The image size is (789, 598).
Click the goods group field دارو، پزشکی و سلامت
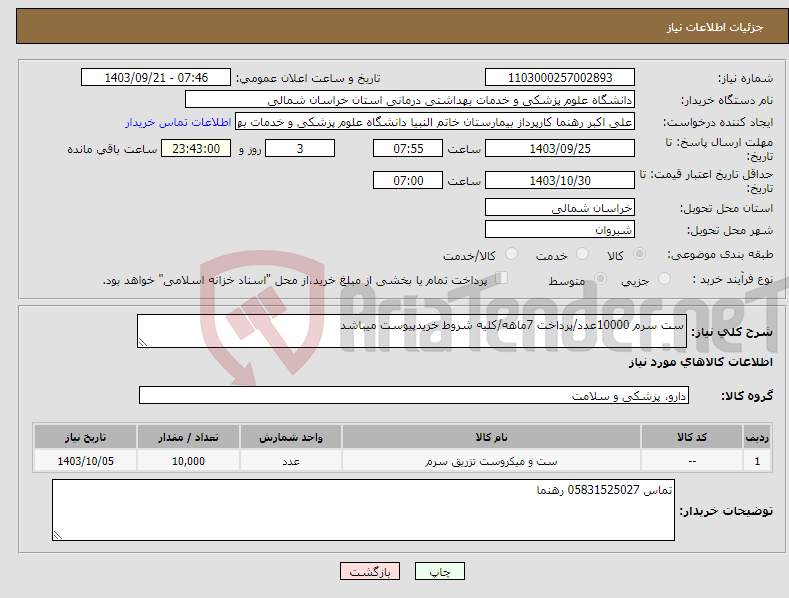tap(414, 395)
